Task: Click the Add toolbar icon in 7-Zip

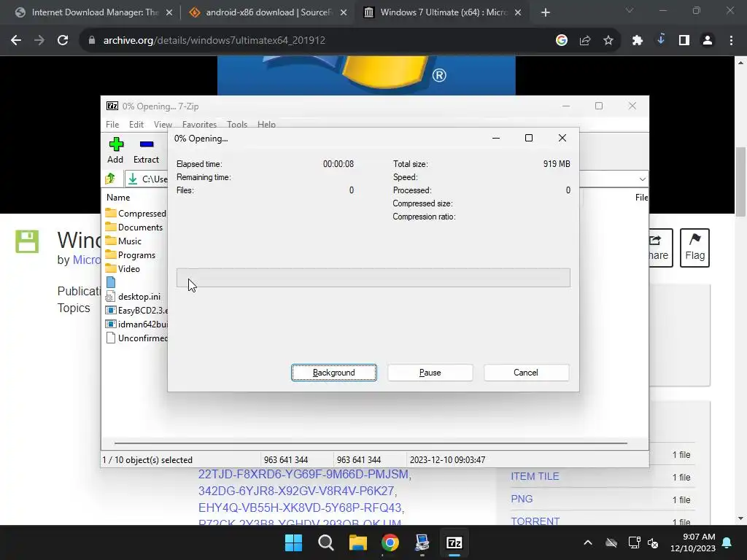Action: 116,150
